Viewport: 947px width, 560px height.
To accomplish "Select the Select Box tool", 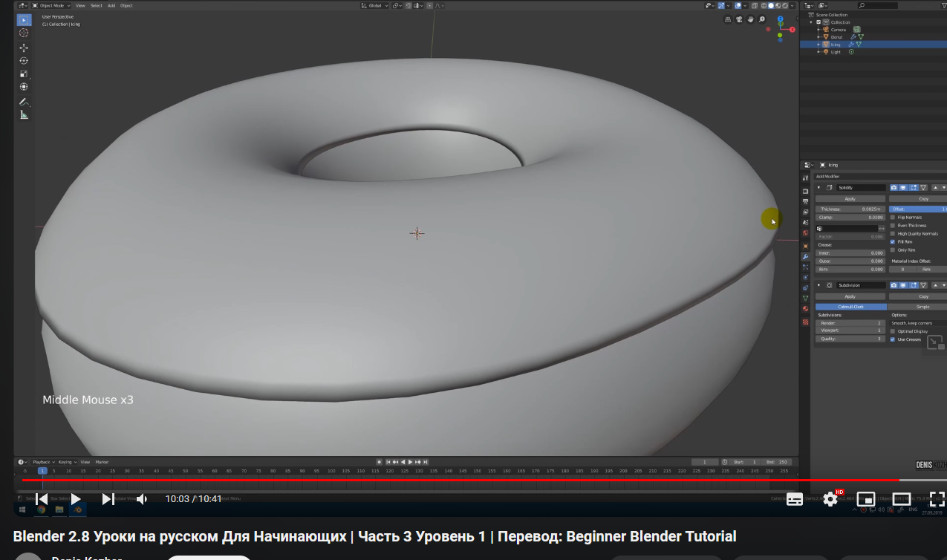I will 24,19.
